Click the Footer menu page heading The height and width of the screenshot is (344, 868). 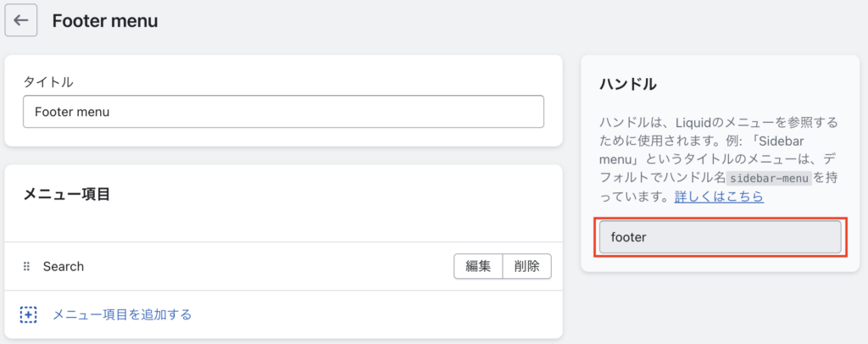coord(105,21)
